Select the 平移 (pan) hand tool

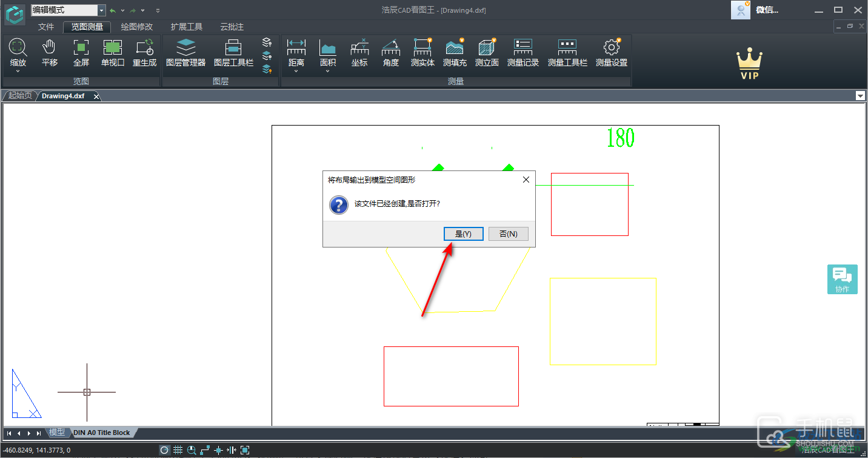pyautogui.click(x=50, y=52)
